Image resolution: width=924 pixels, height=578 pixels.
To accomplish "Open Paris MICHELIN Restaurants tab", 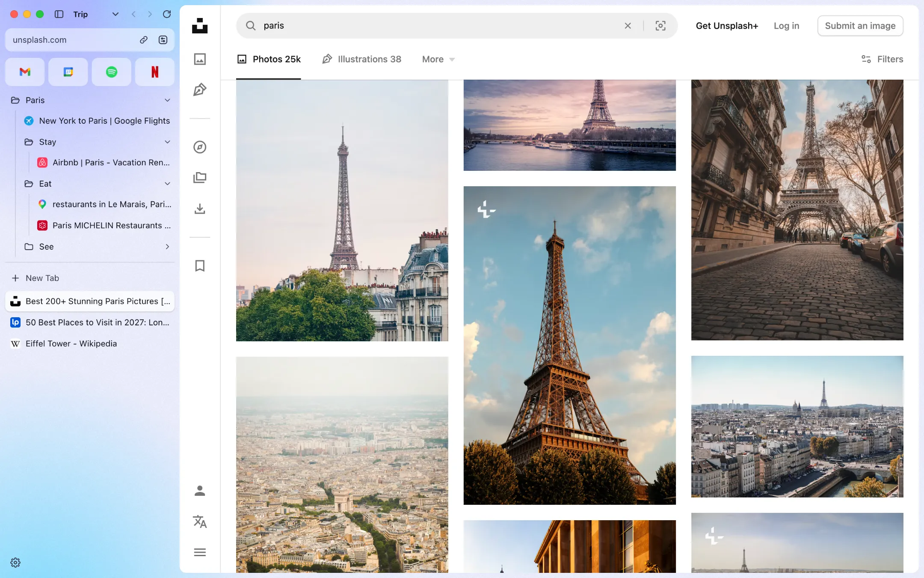I will (104, 225).
